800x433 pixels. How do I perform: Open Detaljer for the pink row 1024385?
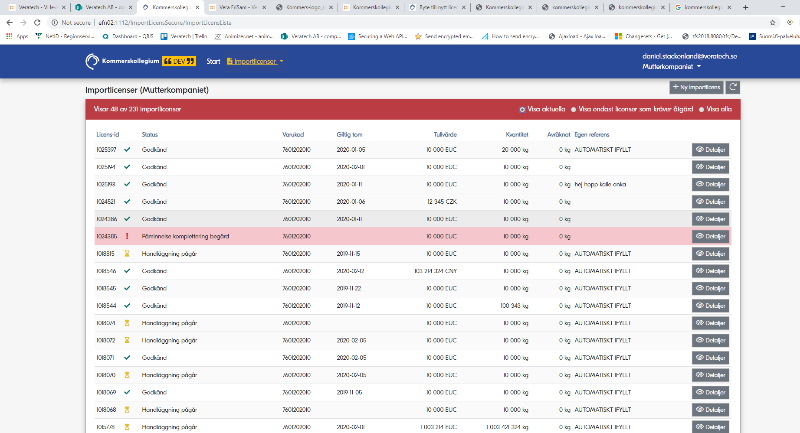(x=710, y=236)
